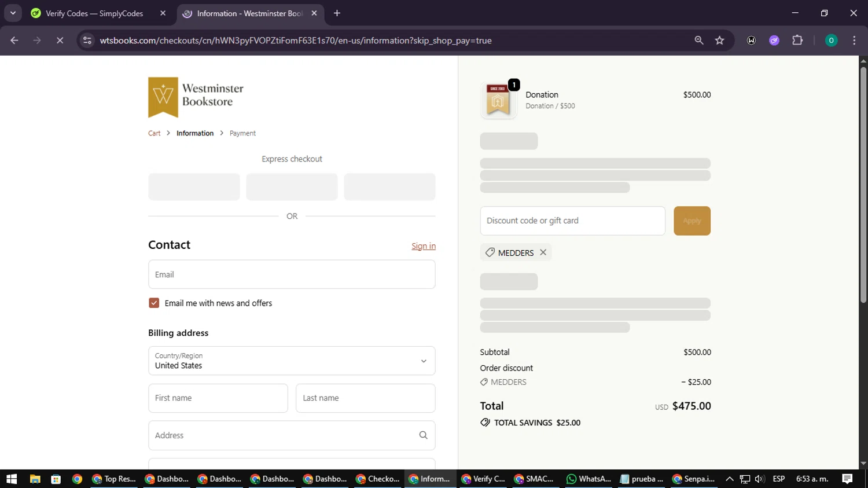This screenshot has width=868, height=488.
Task: Open the W extension icon
Action: (x=751, y=41)
